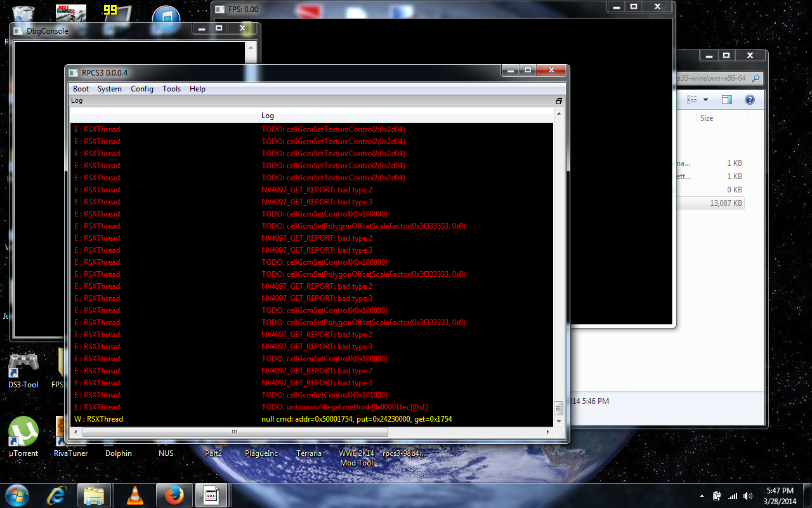812x508 pixels.
Task: Open Explorer's blue Help icon
Action: pos(749,100)
